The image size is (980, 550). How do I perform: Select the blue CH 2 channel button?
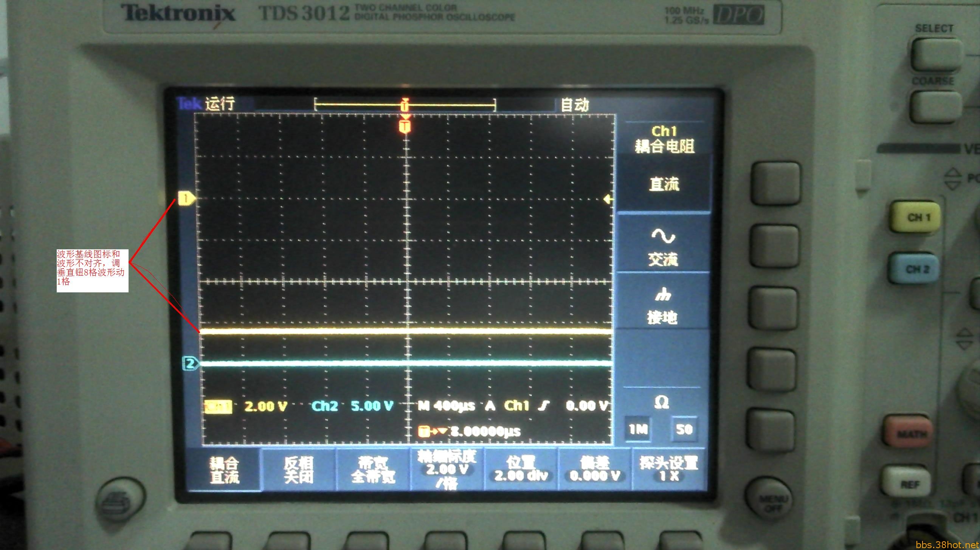pyautogui.click(x=913, y=269)
